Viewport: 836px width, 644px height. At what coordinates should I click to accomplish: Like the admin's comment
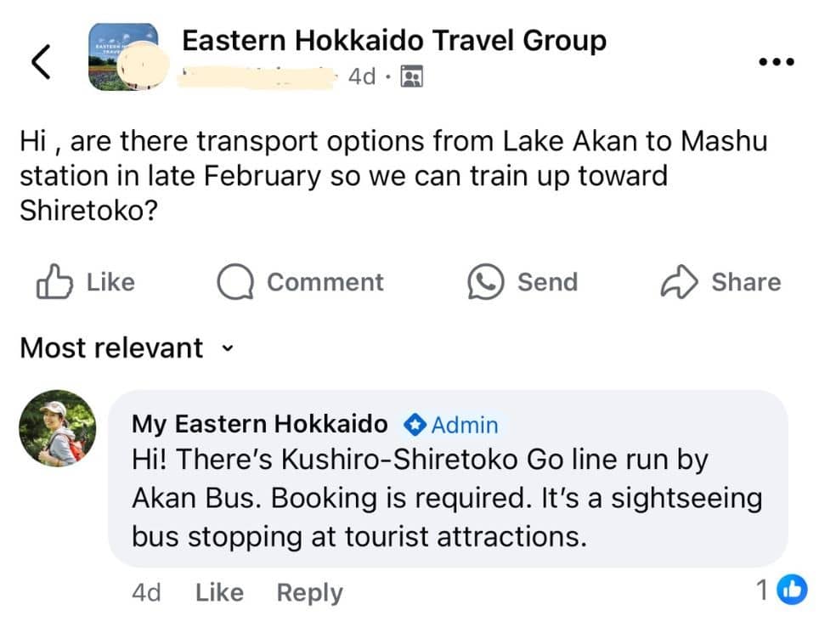219,592
